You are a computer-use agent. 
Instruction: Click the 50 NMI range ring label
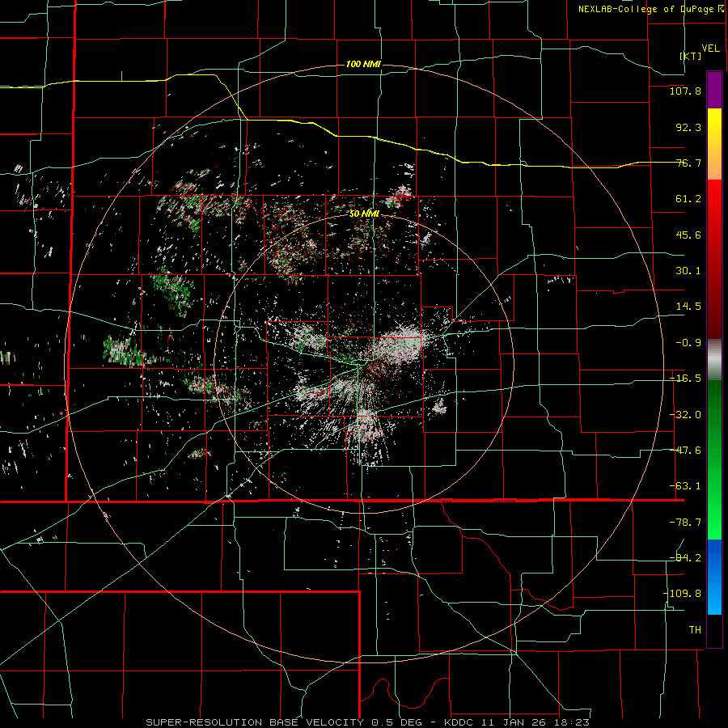[x=365, y=214]
